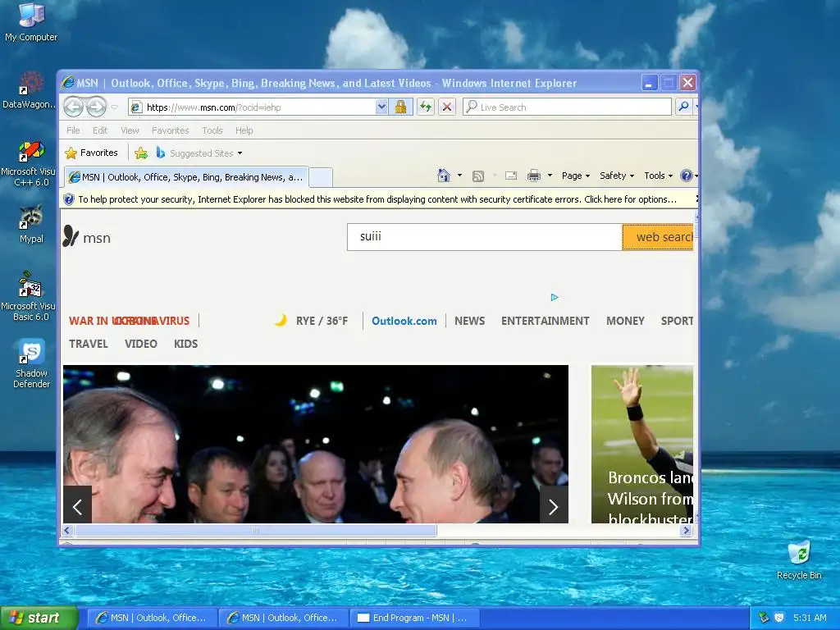The image size is (840, 630).
Task: Show next slide with right carousel arrow
Action: point(554,504)
